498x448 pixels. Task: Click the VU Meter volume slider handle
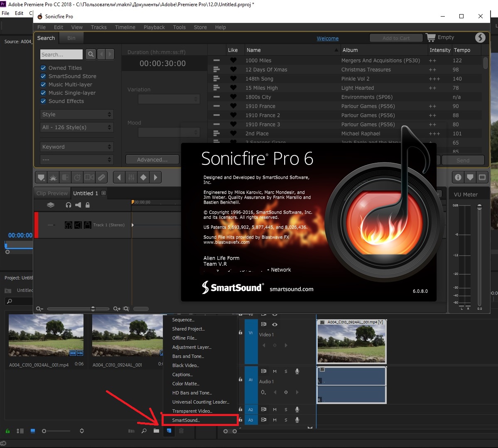[x=479, y=207]
